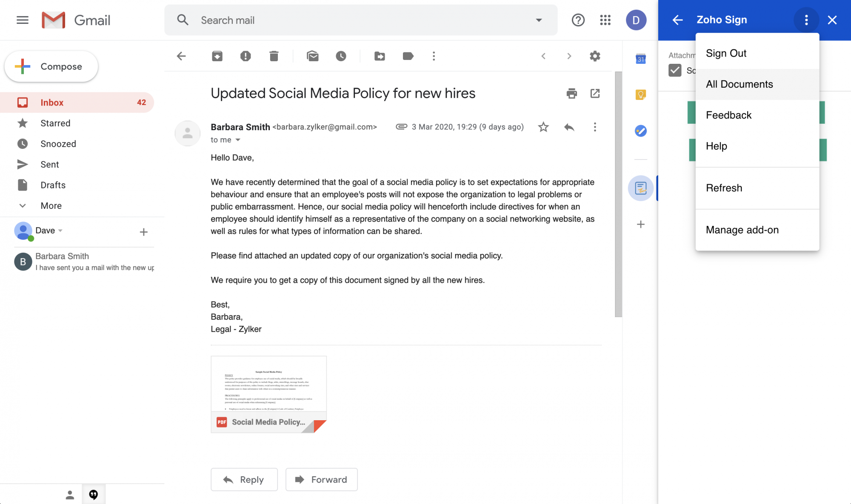Click the Reply button below the email
Screen dimensions: 851x504
244,479
